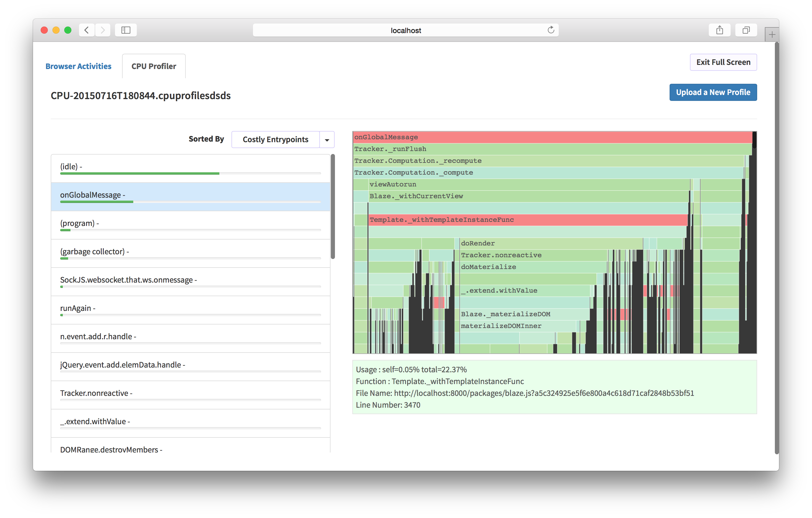Click the doRender flame graph bar
This screenshot has height=518, width=812.
click(x=551, y=243)
